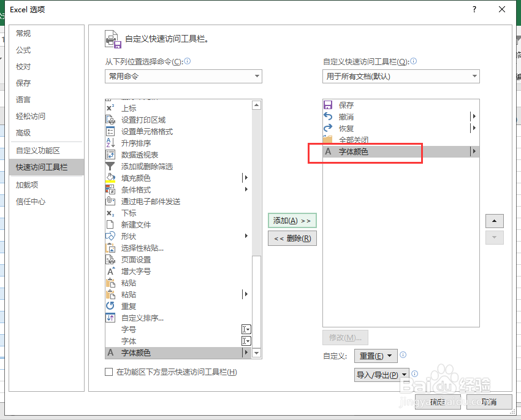Viewport: 521px width, 420px height.
Task: Click the 数据透视表 pivot table icon
Action: click(110, 155)
